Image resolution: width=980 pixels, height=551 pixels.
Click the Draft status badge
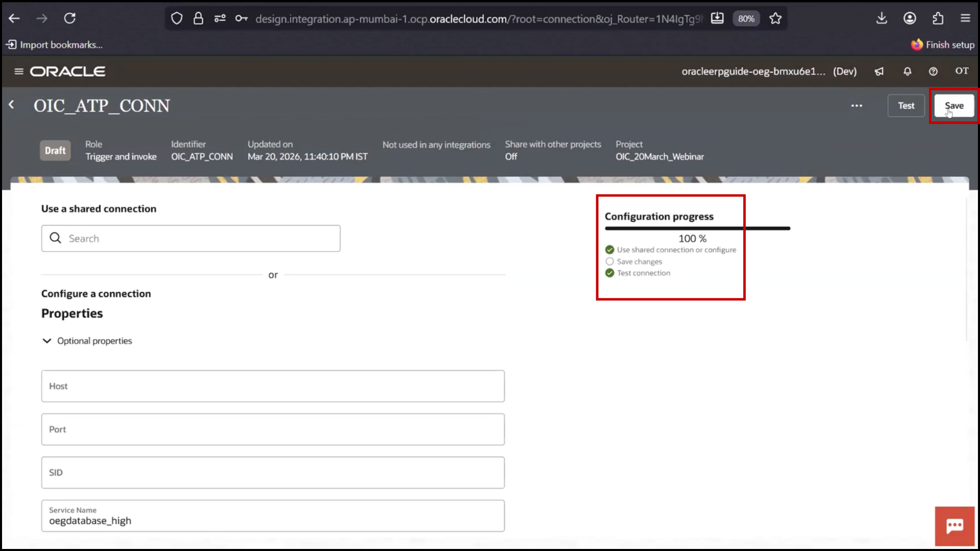pos(55,151)
